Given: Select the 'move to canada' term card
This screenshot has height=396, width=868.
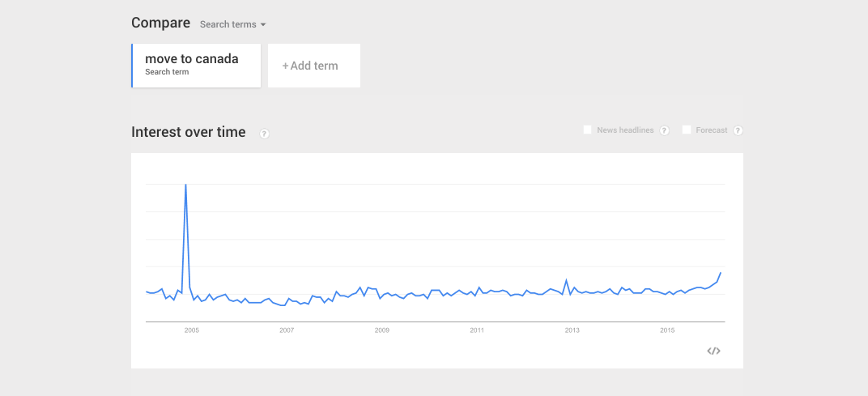Looking at the screenshot, I should pos(196,65).
